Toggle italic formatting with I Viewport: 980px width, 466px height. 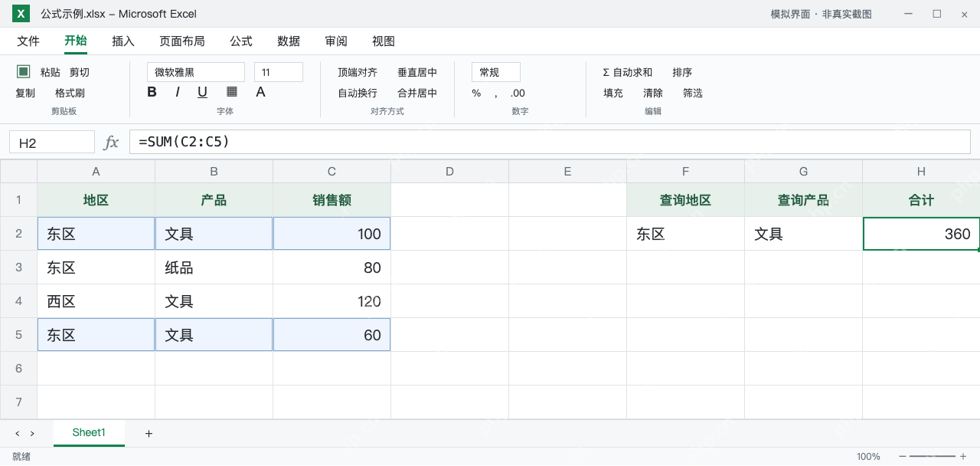(178, 92)
